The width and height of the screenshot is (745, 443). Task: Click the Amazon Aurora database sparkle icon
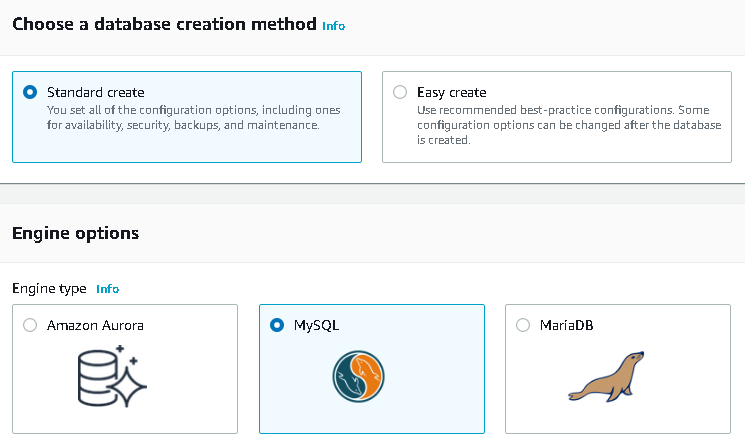[112, 373]
